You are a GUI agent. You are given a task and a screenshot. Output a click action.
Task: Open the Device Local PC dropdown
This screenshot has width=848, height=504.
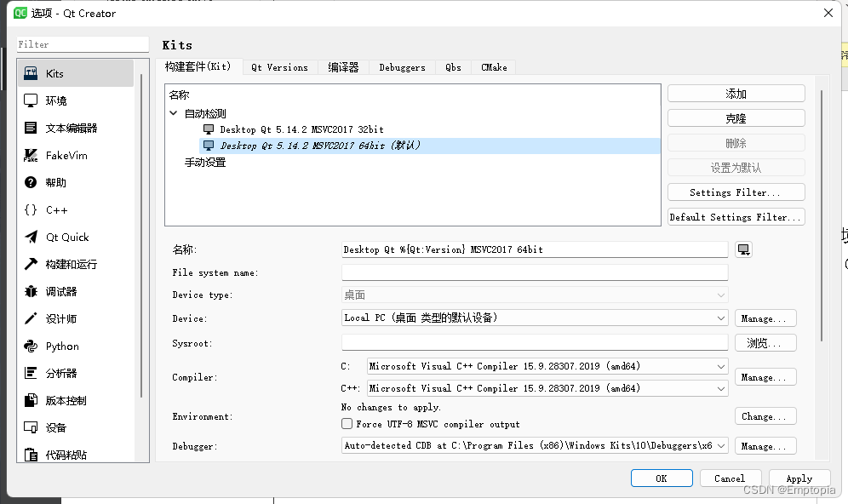click(x=535, y=318)
